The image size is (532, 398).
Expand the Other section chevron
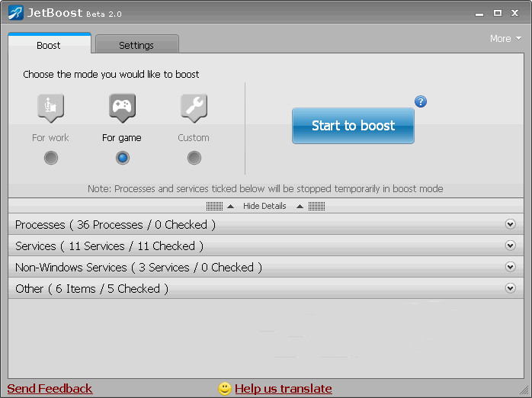coord(510,288)
